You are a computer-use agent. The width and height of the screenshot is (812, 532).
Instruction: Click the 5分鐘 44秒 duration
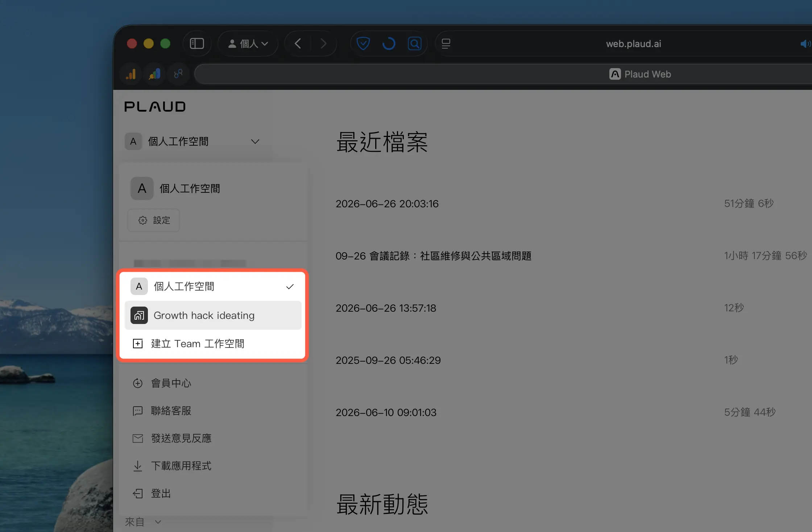(x=750, y=412)
